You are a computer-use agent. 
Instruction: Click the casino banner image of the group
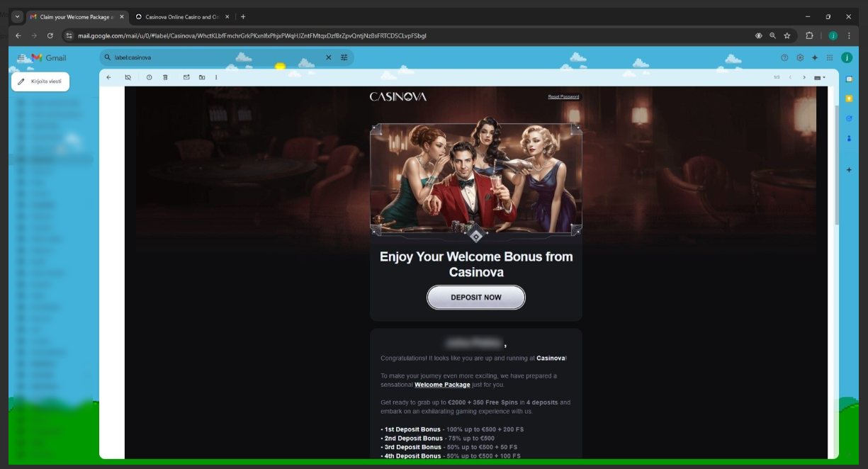(476, 179)
